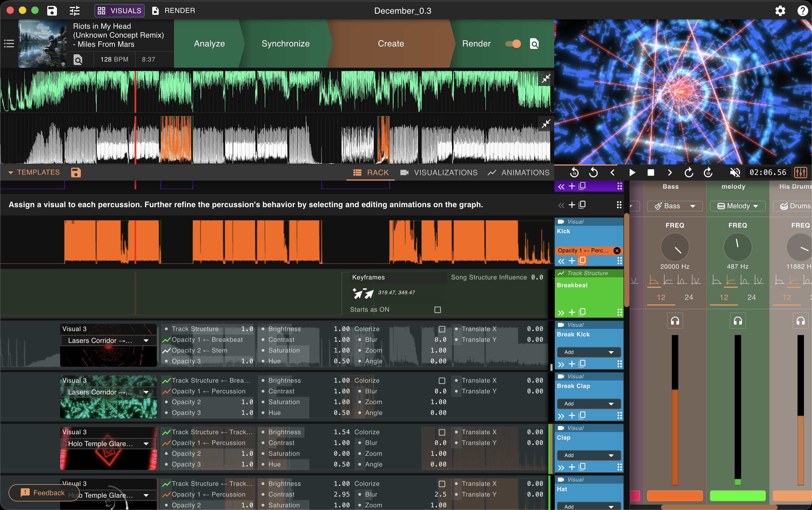Screen dimensions: 812x510
Task: Click the magnifier icon beside the Render toggle
Action: 534,44
